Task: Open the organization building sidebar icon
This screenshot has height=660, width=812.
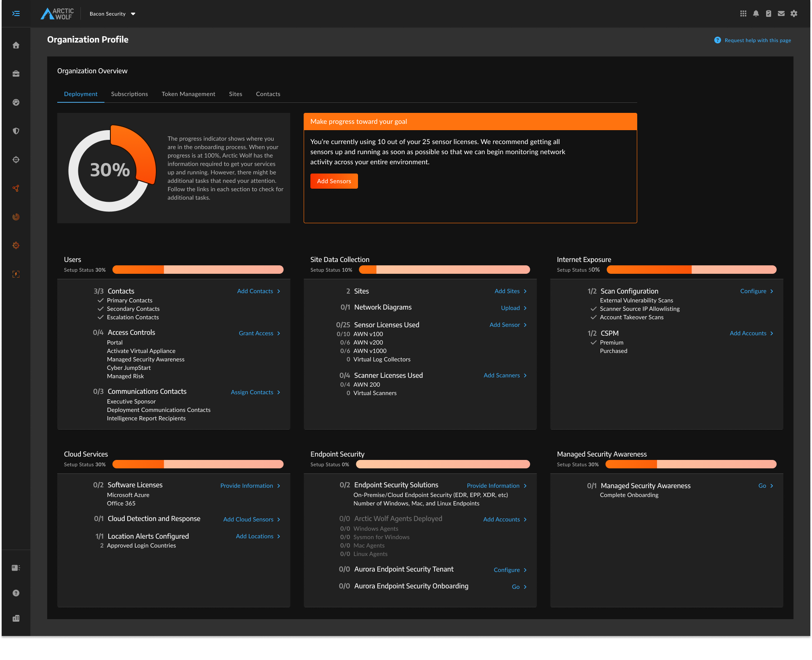Action: pos(16,618)
